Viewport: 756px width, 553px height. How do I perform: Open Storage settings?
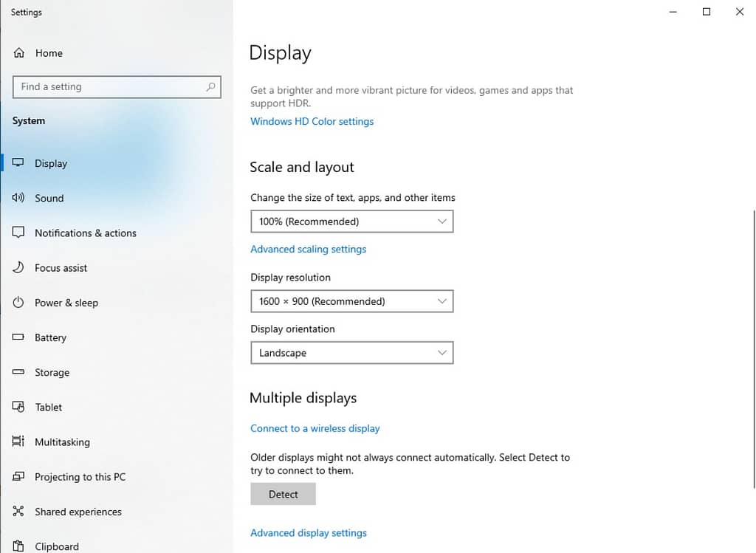coord(52,373)
